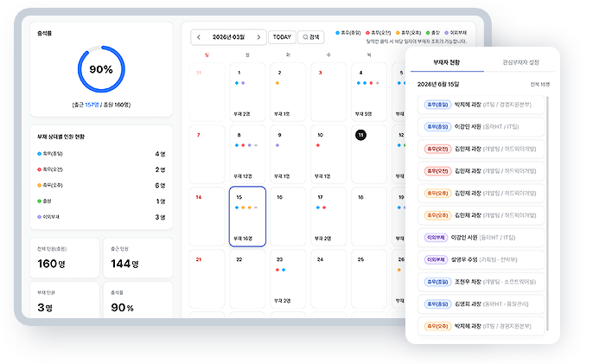Select calendar day 15
This screenshot has width=599, height=364.
[247, 216]
